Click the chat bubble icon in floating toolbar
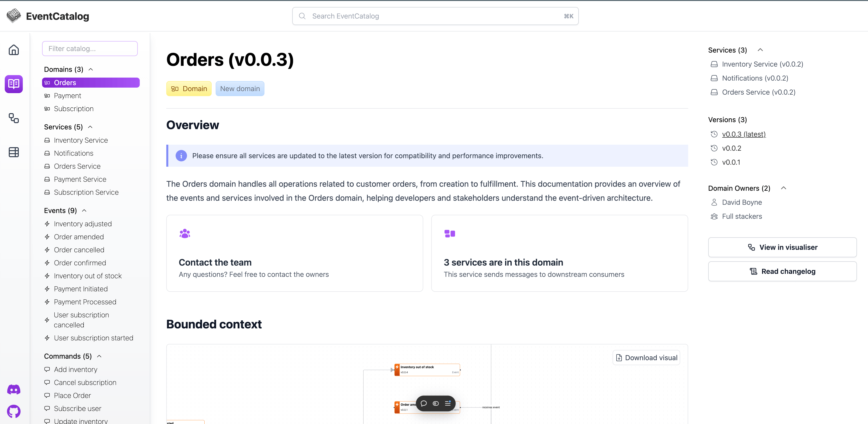 coord(423,403)
